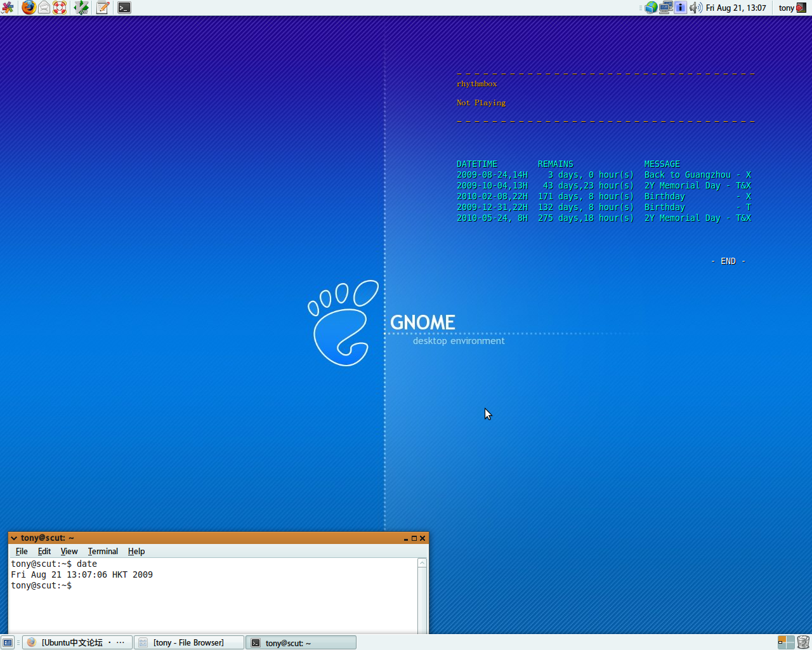Open the View menu in the terminal
The width and height of the screenshot is (812, 650).
(69, 551)
